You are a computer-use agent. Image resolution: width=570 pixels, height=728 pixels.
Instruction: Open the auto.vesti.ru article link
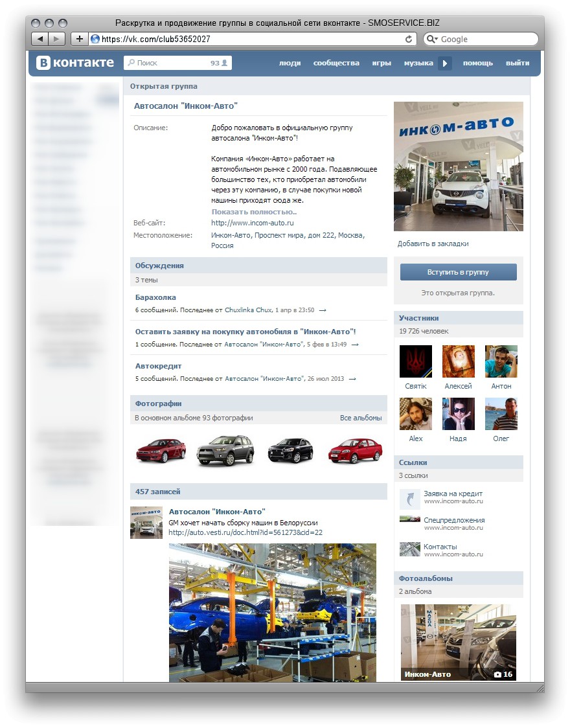click(x=245, y=532)
